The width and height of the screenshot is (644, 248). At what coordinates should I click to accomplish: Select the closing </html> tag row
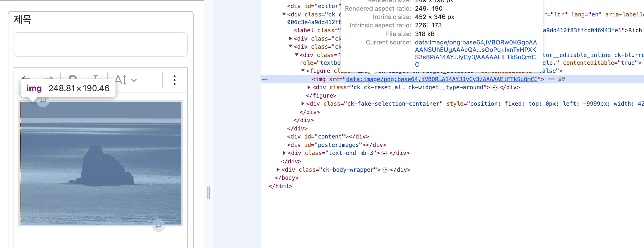pyautogui.click(x=280, y=186)
